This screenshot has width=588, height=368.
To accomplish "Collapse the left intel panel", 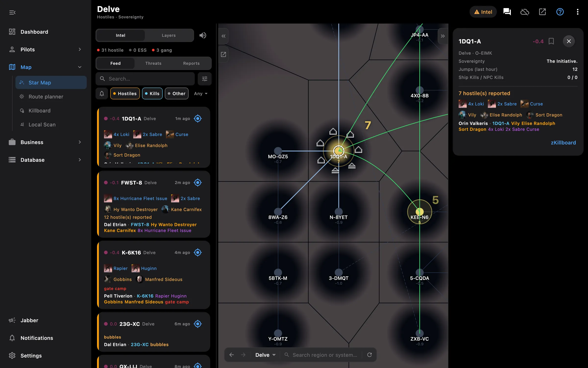I will pyautogui.click(x=223, y=36).
